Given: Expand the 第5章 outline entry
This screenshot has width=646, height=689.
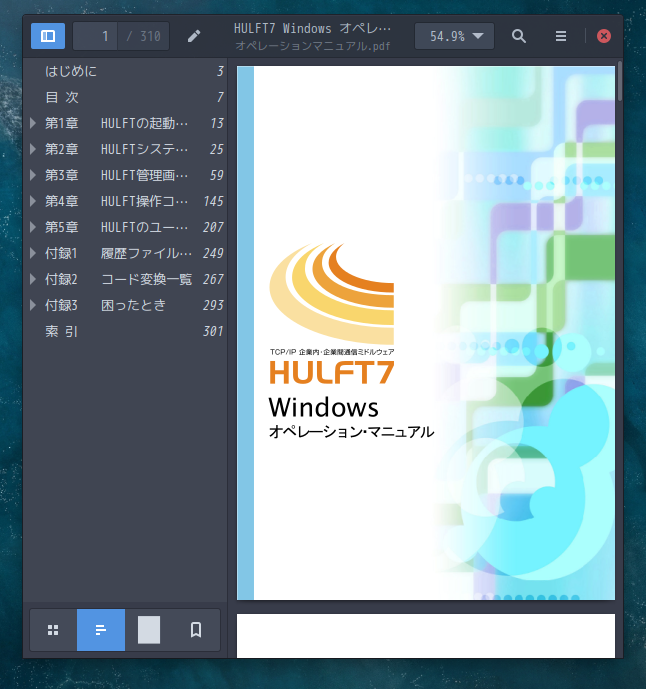Looking at the screenshot, I should [33, 227].
